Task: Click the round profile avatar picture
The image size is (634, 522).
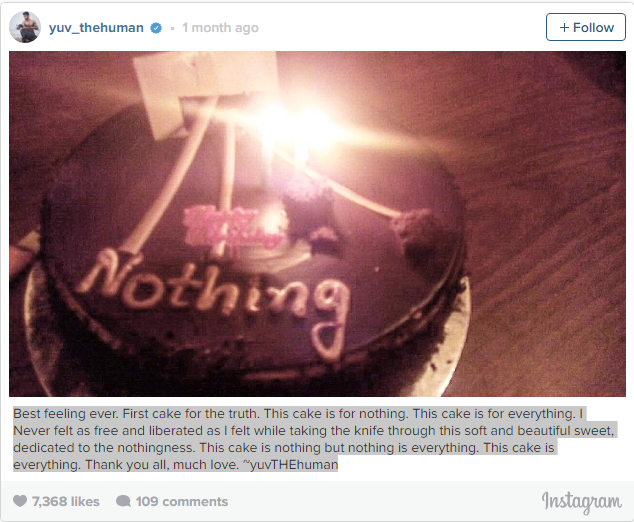Action: [25, 27]
